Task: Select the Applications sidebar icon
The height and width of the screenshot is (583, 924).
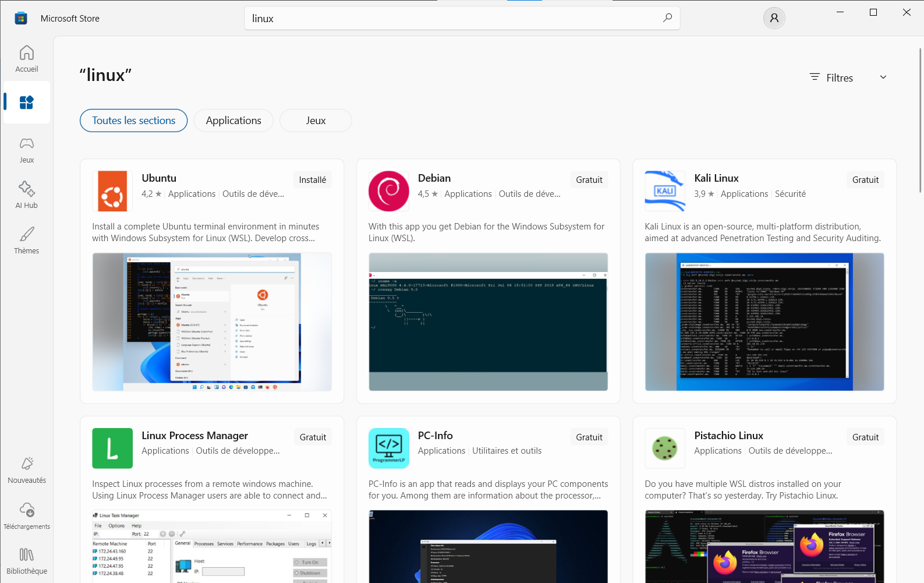Action: (x=27, y=103)
